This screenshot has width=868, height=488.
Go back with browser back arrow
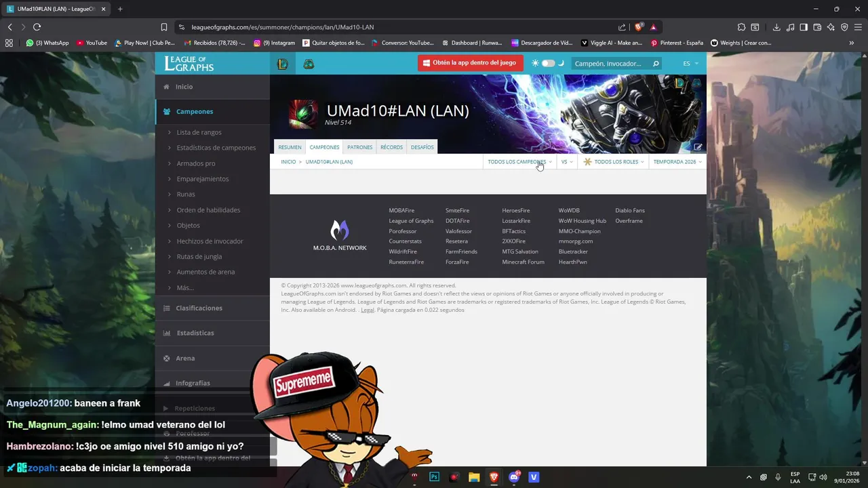[9, 27]
